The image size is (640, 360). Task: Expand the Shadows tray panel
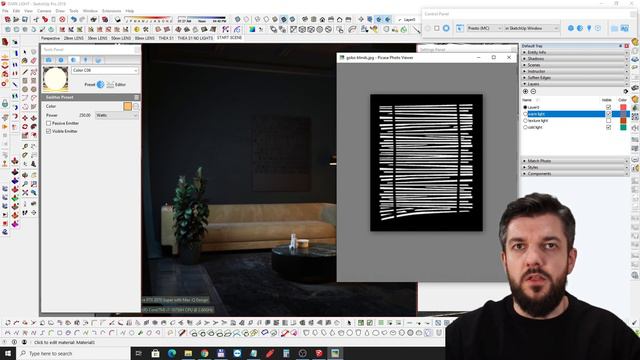(x=575, y=59)
